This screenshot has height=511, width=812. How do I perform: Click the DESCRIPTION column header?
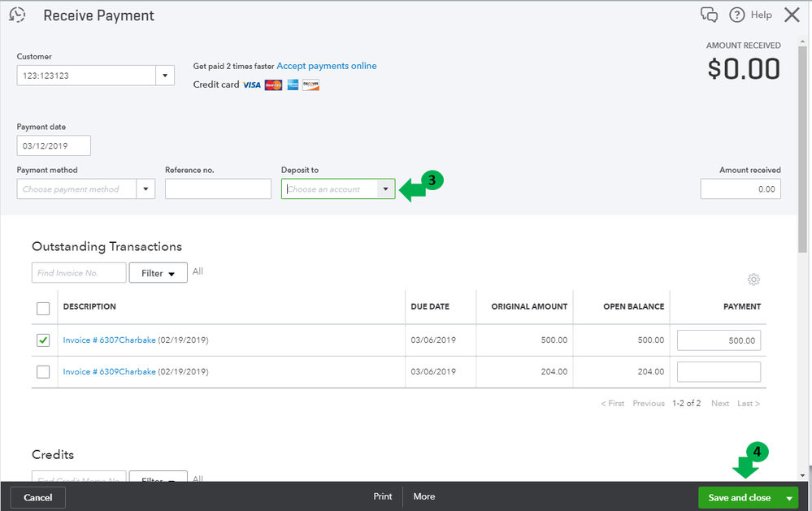click(89, 306)
